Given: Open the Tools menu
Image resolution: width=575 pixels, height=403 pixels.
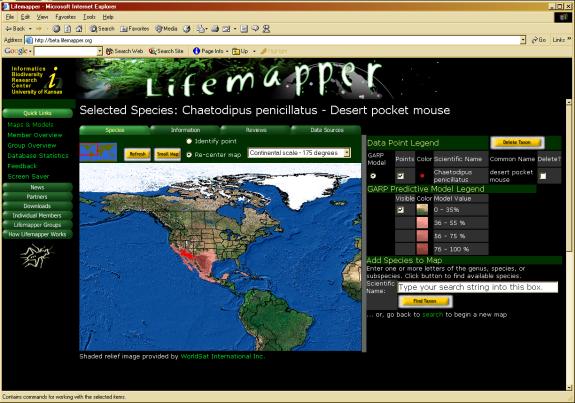Looking at the screenshot, I should [x=89, y=17].
